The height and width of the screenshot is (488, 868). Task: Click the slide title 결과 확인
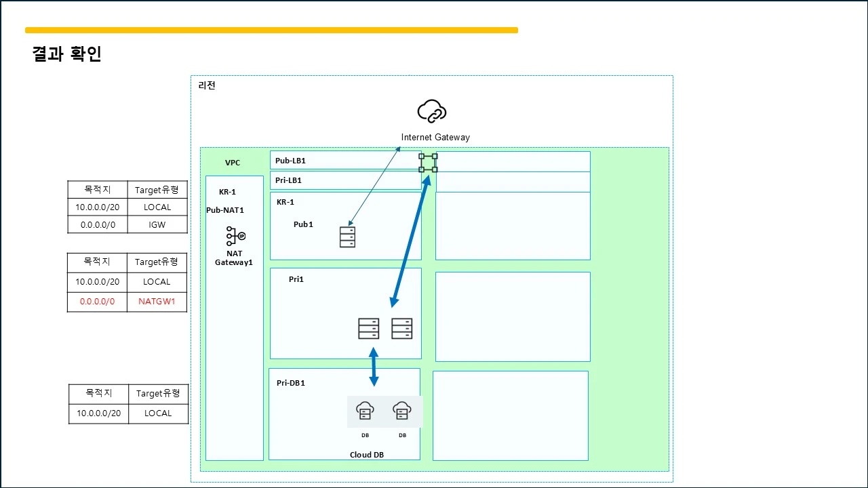tap(66, 54)
